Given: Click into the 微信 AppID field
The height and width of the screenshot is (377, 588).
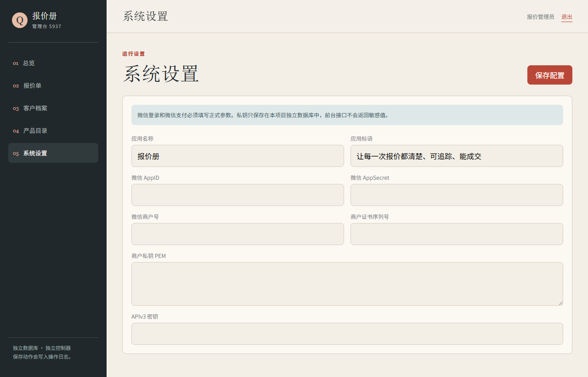Looking at the screenshot, I should pyautogui.click(x=237, y=195).
